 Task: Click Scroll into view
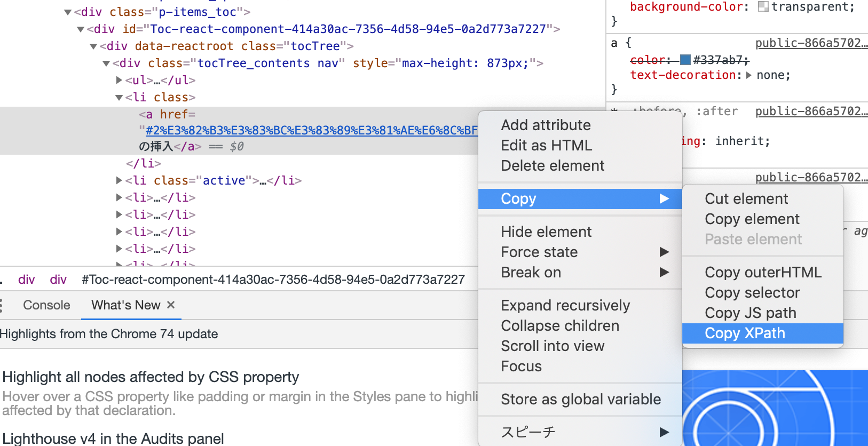580,346
